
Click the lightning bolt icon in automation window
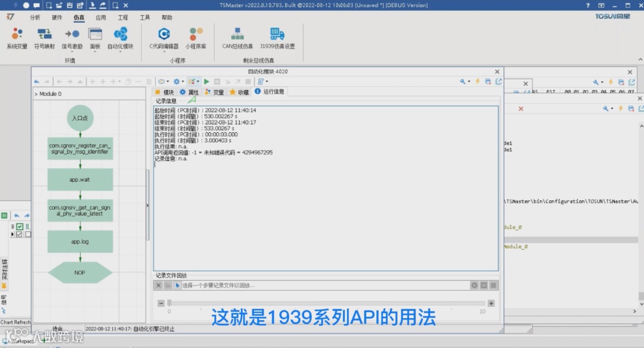[478, 82]
